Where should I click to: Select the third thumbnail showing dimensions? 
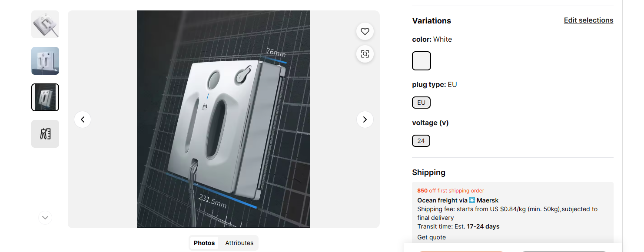click(45, 97)
